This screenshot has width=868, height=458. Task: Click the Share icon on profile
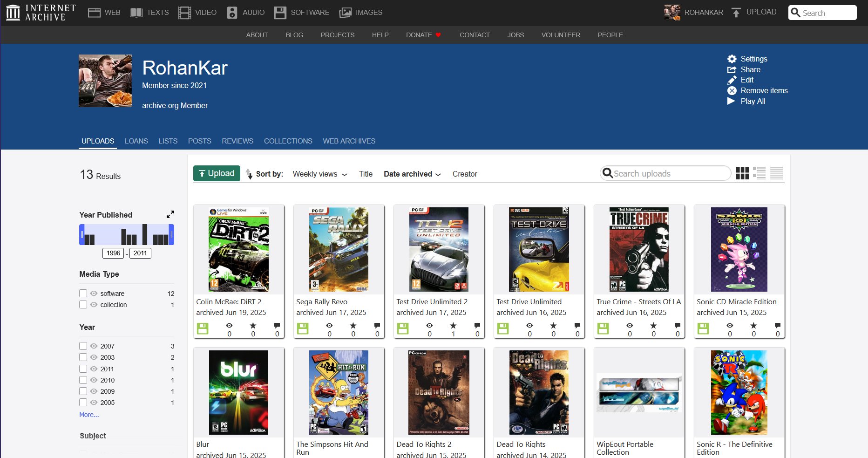732,69
